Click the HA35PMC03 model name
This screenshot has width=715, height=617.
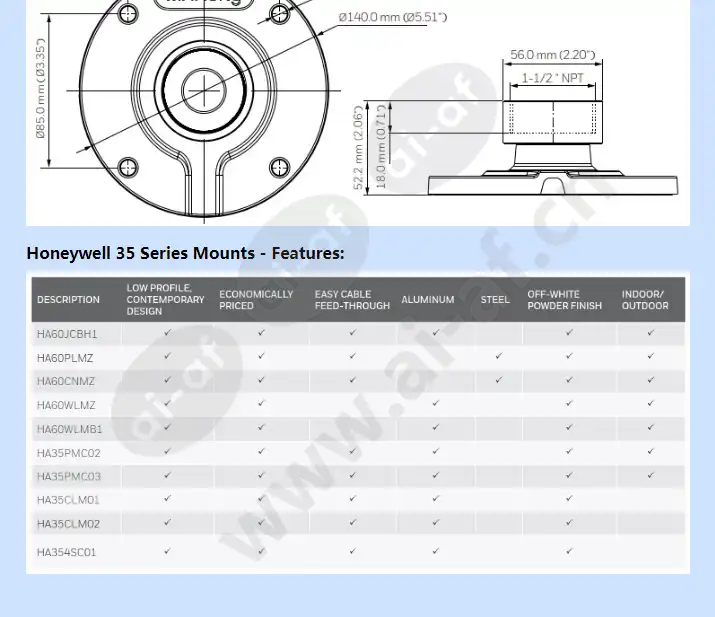(x=69, y=477)
